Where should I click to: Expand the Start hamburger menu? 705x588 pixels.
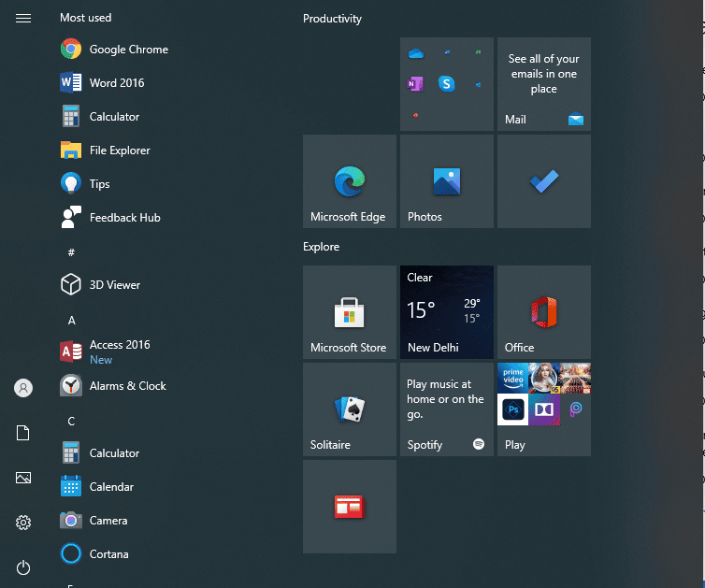coord(23,18)
